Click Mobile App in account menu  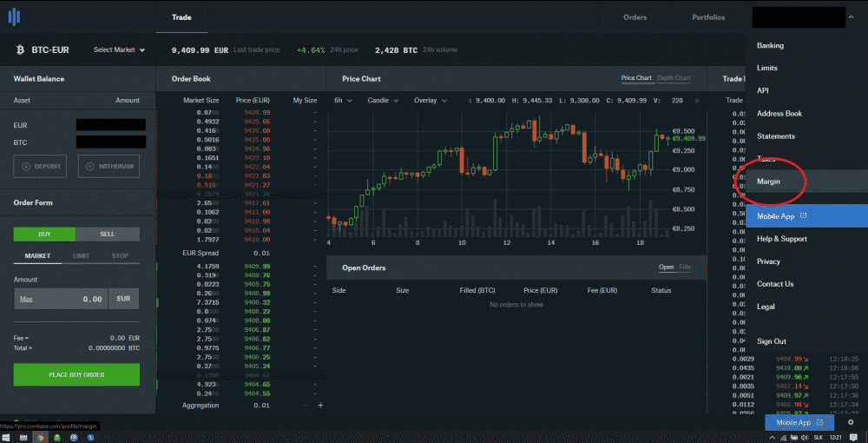(806, 216)
